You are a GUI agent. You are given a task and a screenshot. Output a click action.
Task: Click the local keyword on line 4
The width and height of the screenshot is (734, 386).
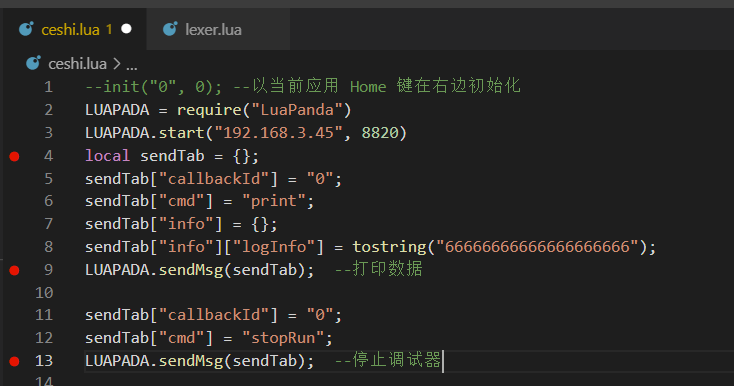pyautogui.click(x=107, y=156)
